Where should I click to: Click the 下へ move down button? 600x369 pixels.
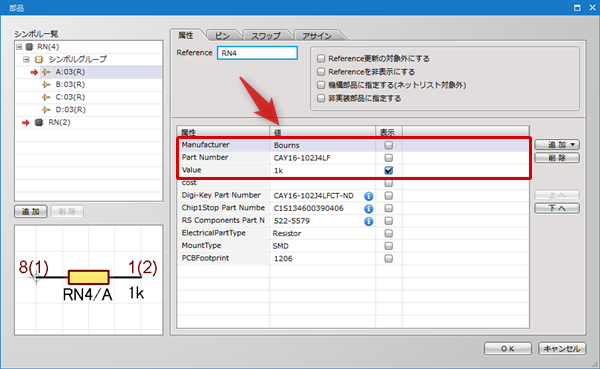pos(557,208)
